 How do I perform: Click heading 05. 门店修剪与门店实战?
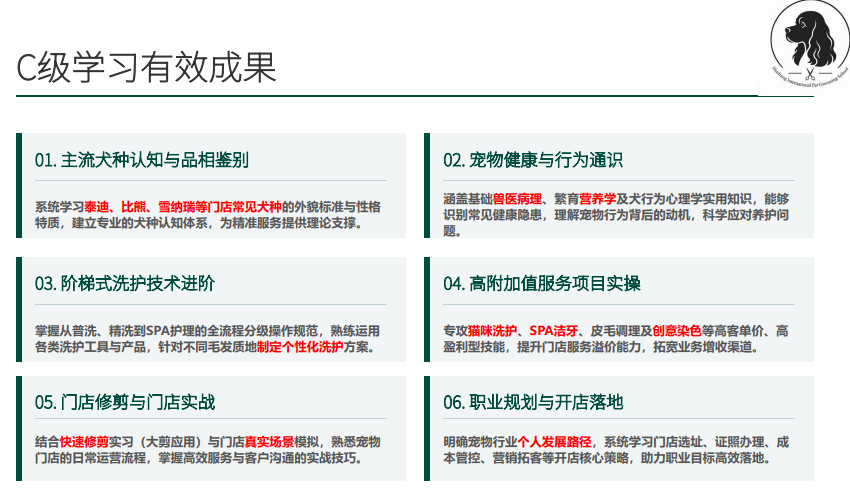[125, 403]
